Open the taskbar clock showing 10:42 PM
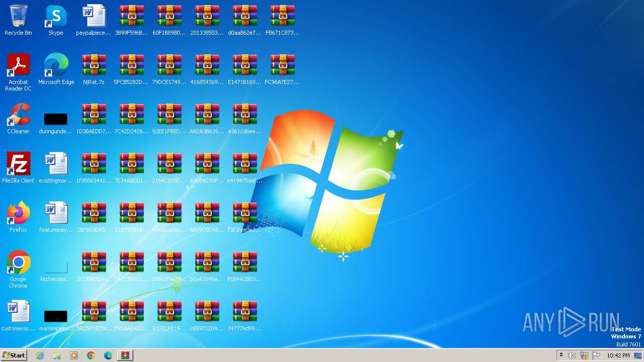 (x=618, y=355)
